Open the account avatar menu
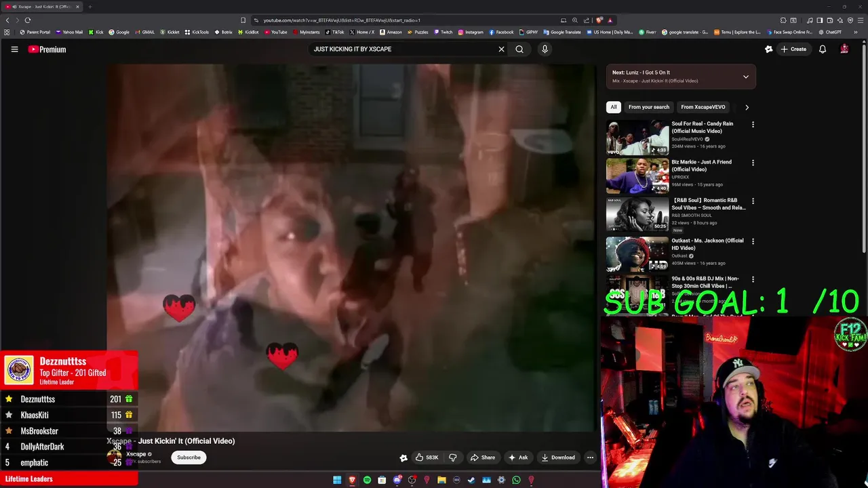Viewport: 868px width, 488px height. tap(844, 49)
